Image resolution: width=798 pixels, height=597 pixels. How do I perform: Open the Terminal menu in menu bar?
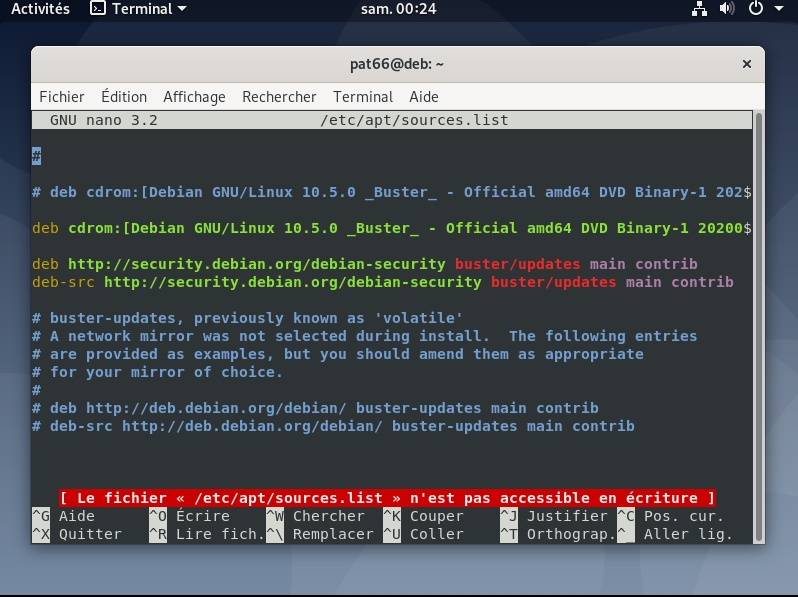[x=363, y=97]
